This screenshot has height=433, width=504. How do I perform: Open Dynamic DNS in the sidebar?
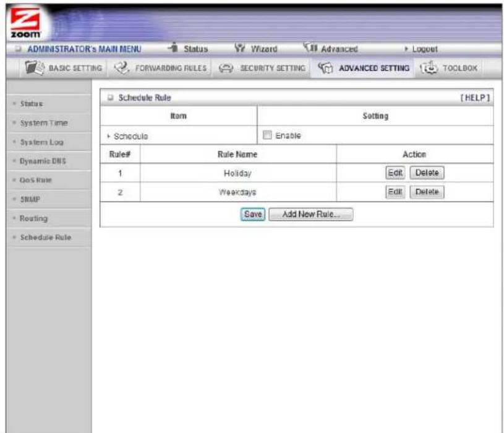point(43,161)
